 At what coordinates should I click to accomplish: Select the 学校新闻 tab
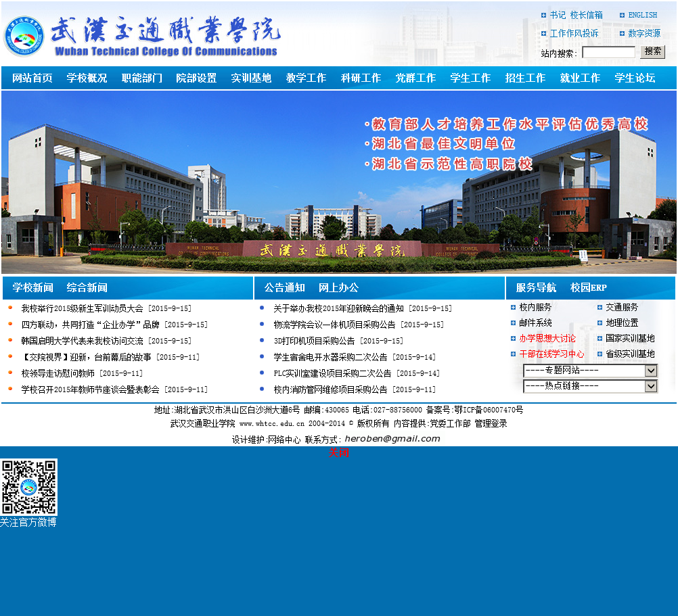[33, 287]
